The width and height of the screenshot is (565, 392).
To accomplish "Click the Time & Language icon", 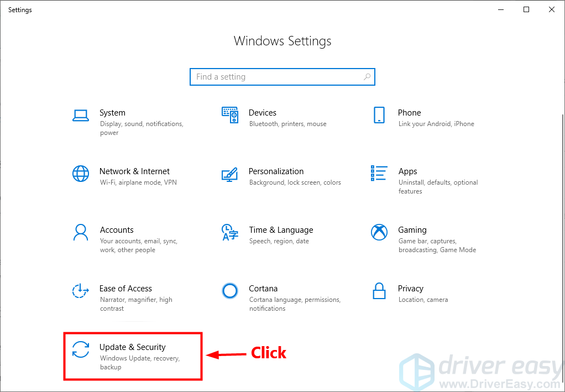I will 230,232.
